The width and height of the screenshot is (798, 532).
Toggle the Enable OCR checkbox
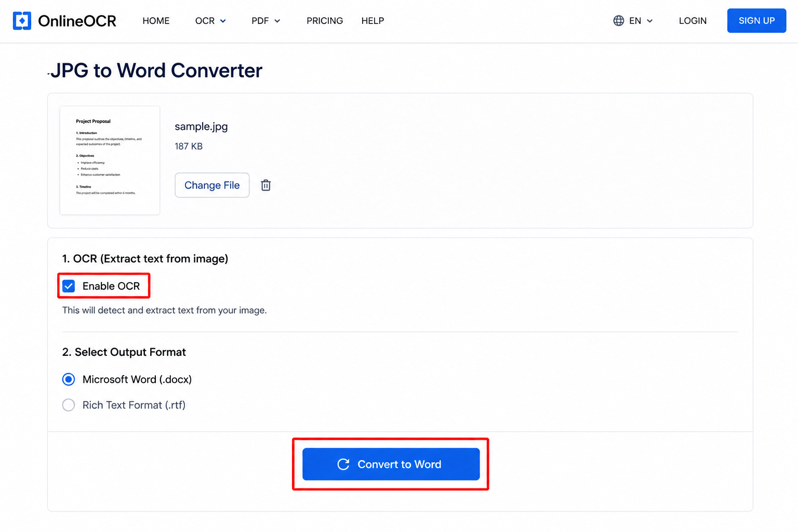click(x=69, y=286)
